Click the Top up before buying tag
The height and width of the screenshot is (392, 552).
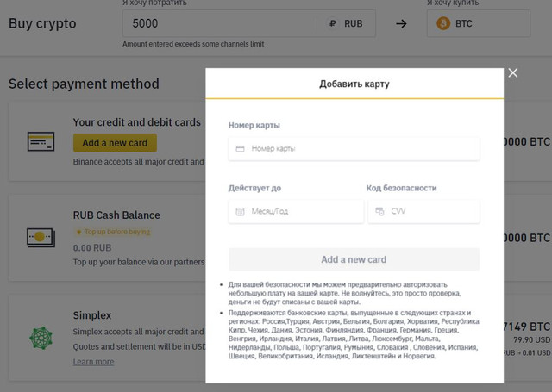pos(113,232)
